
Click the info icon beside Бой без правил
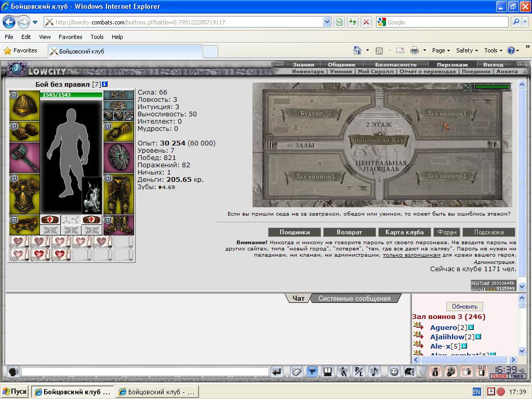pos(105,84)
